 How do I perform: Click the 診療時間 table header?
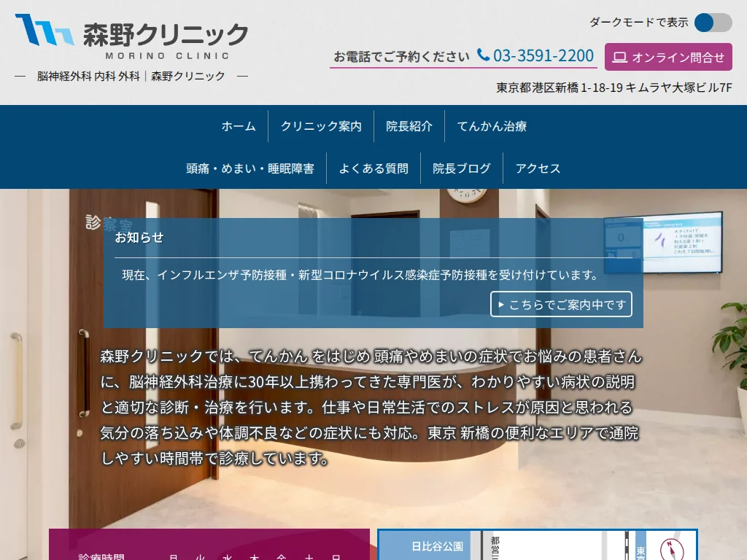101,556
